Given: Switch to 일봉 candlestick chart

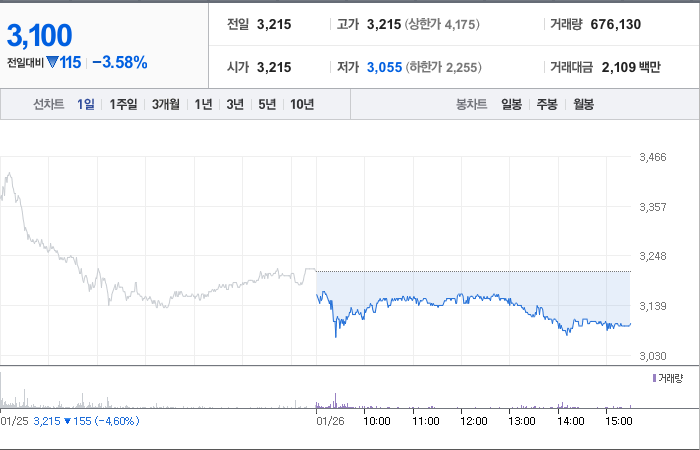Looking at the screenshot, I should tap(511, 104).
